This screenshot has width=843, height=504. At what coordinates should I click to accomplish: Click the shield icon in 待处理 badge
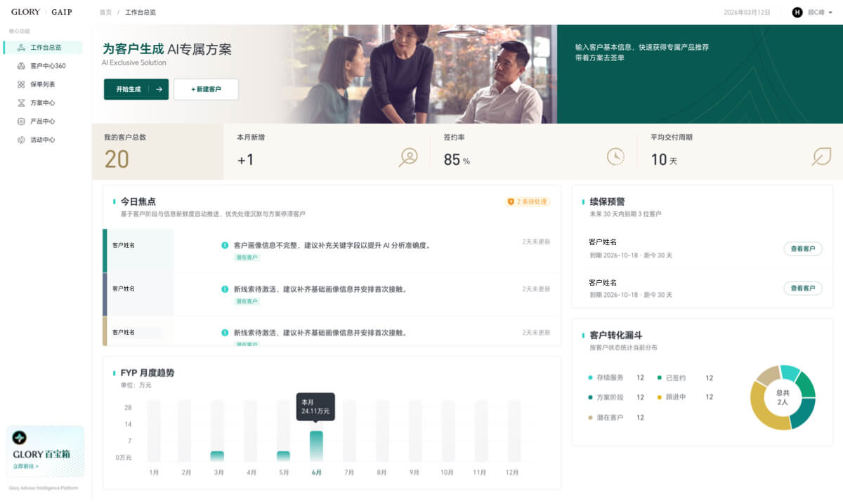[511, 202]
